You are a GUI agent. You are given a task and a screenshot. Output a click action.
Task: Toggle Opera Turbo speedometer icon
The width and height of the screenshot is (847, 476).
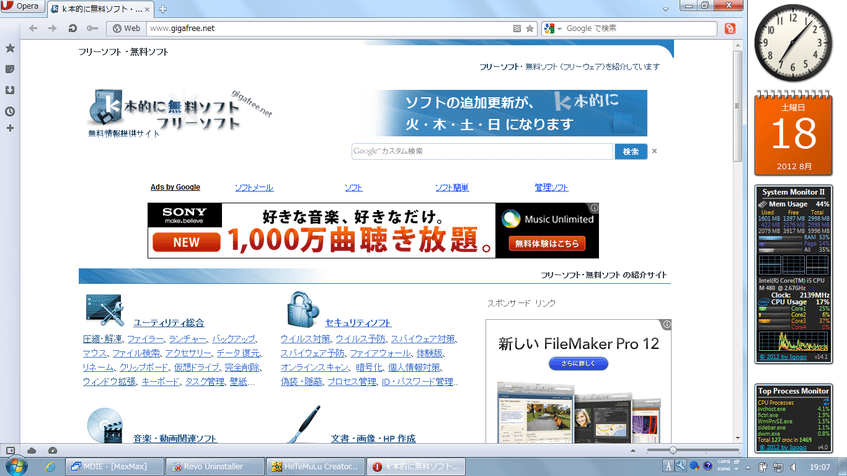click(52, 450)
